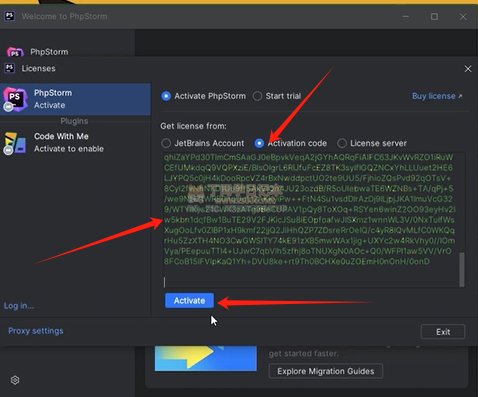Choose License server option
The width and height of the screenshot is (478, 397).
pos(342,143)
